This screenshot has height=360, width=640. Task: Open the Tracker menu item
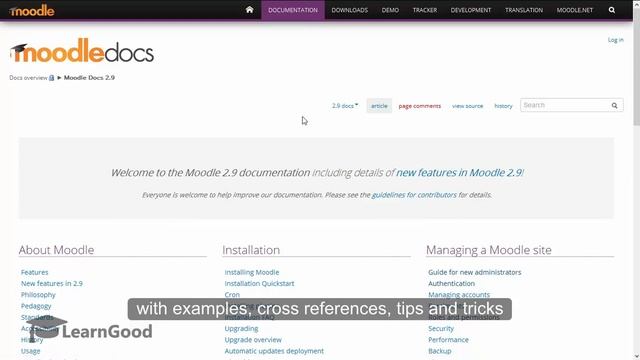(x=424, y=10)
